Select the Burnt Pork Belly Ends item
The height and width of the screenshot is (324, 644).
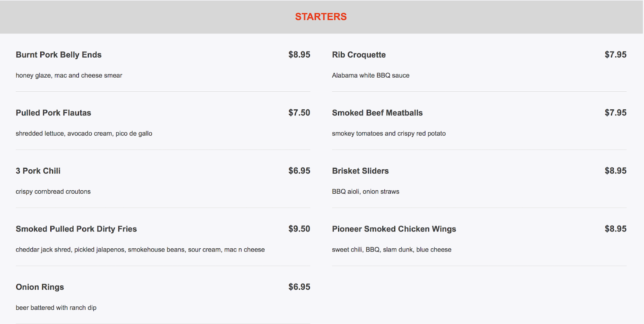click(58, 55)
